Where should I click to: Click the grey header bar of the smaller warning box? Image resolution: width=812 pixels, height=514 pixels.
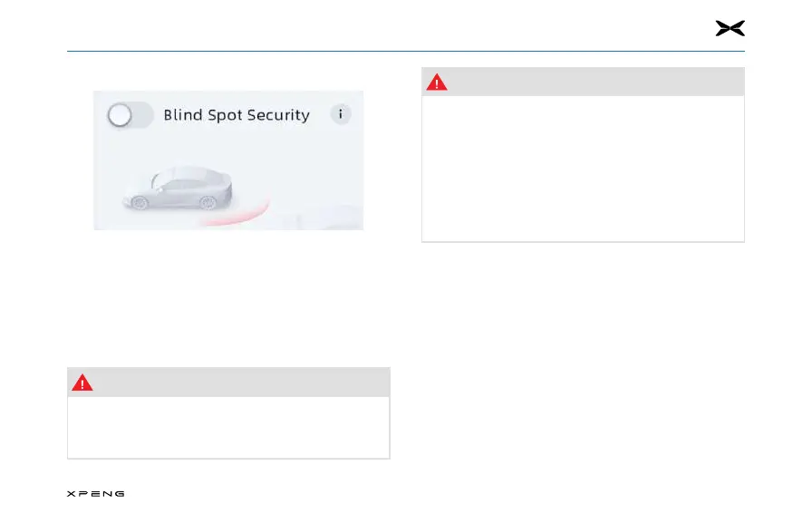pos(228,383)
